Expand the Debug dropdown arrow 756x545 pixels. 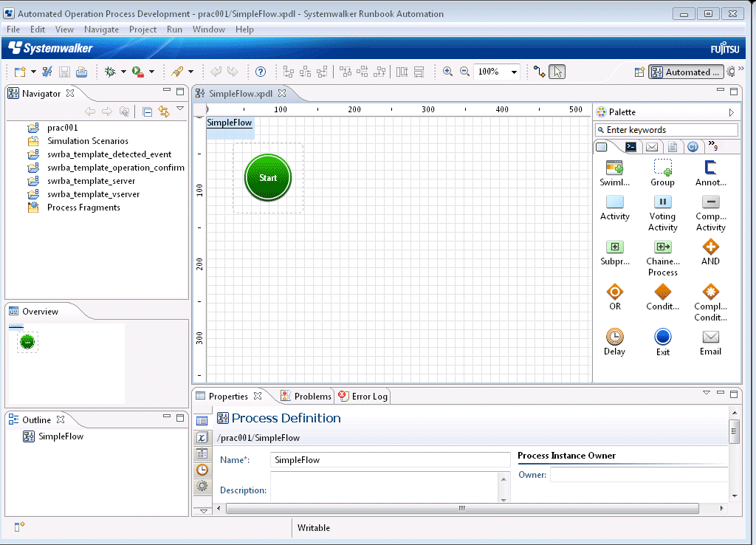click(x=123, y=72)
